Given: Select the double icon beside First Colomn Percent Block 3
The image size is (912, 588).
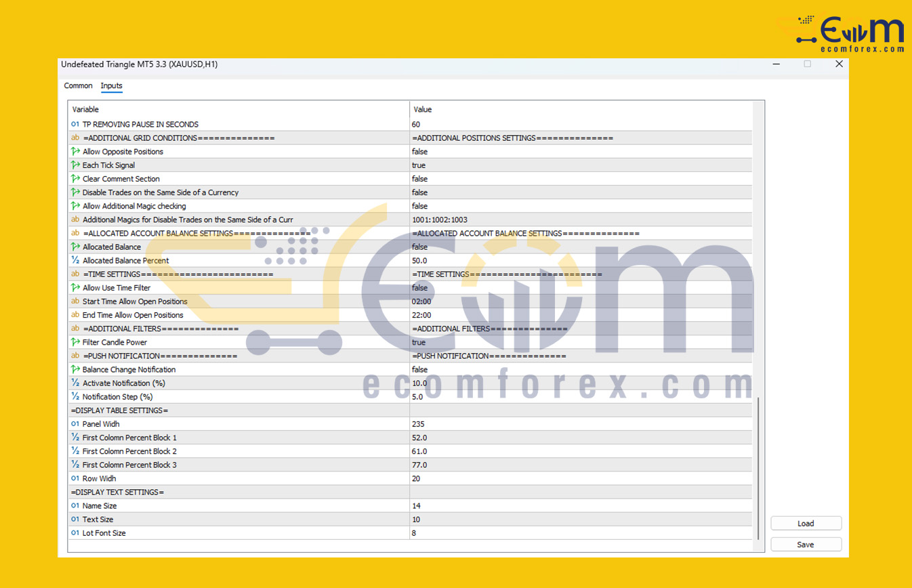Looking at the screenshot, I should (x=75, y=465).
